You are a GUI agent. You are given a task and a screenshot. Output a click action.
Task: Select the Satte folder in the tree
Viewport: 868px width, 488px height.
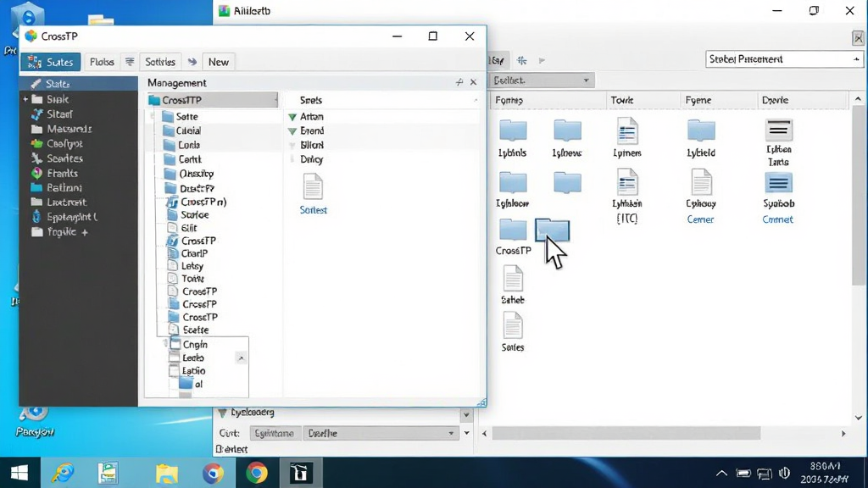186,117
